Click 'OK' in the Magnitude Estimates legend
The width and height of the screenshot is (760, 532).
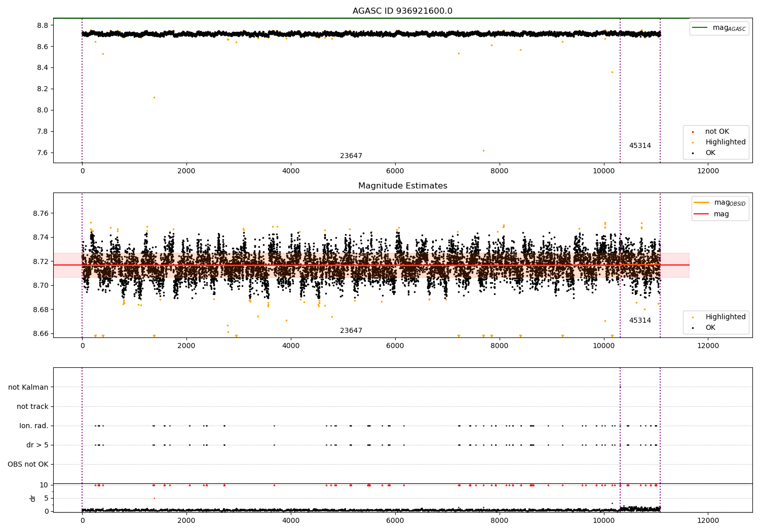click(x=710, y=328)
